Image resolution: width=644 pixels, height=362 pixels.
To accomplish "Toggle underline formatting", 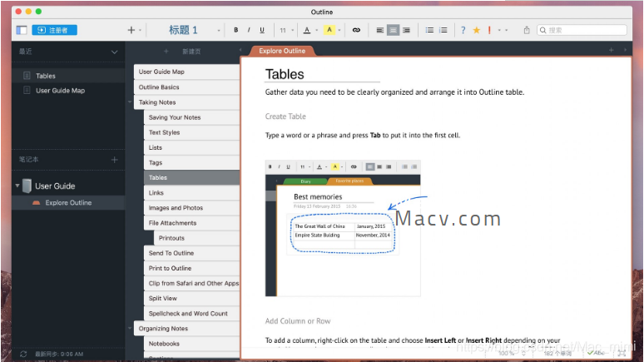I will 261,30.
